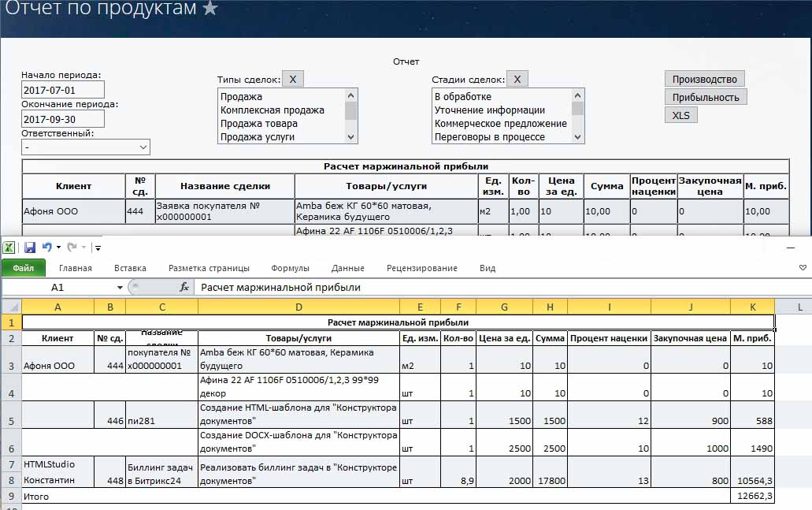The image size is (812, 510).
Task: Collapse the ribbon using the chevron icon
Action: [x=803, y=268]
